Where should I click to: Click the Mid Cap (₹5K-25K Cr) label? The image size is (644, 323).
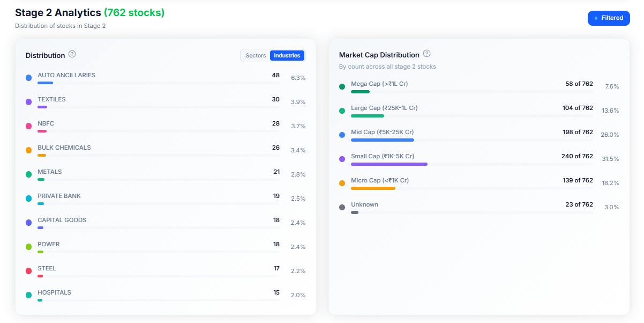(382, 132)
